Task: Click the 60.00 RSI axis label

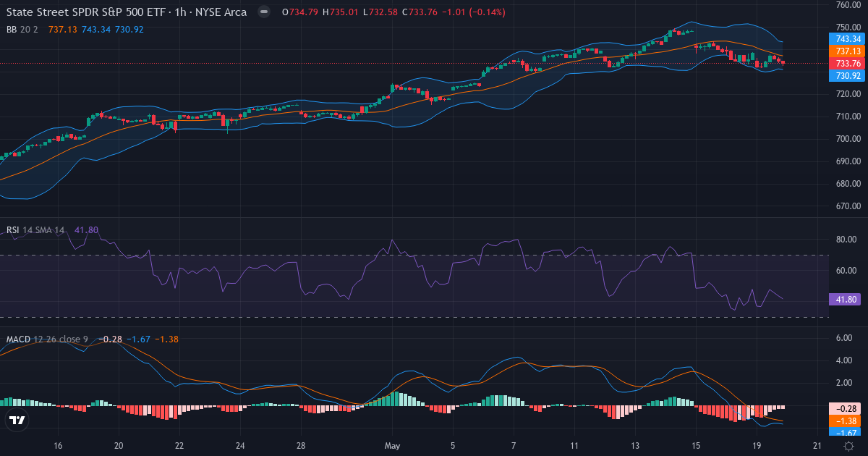Action: [847, 271]
